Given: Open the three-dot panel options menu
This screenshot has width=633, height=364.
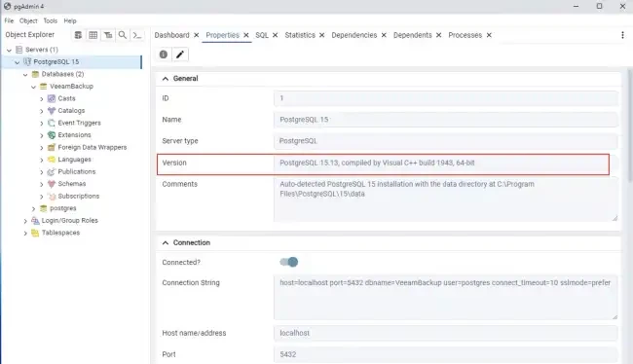Looking at the screenshot, I should click(x=622, y=35).
